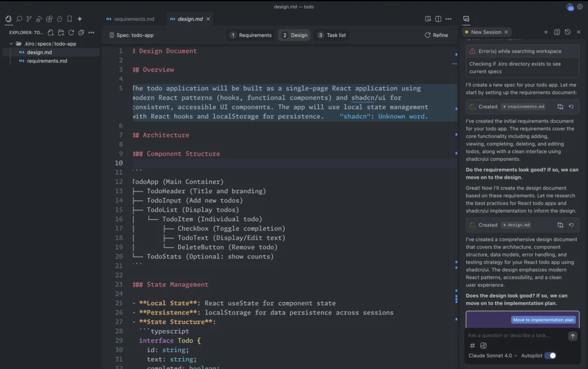The height and width of the screenshot is (369, 588).
Task: Click the 'interface Todo {' code line
Action: click(169, 340)
